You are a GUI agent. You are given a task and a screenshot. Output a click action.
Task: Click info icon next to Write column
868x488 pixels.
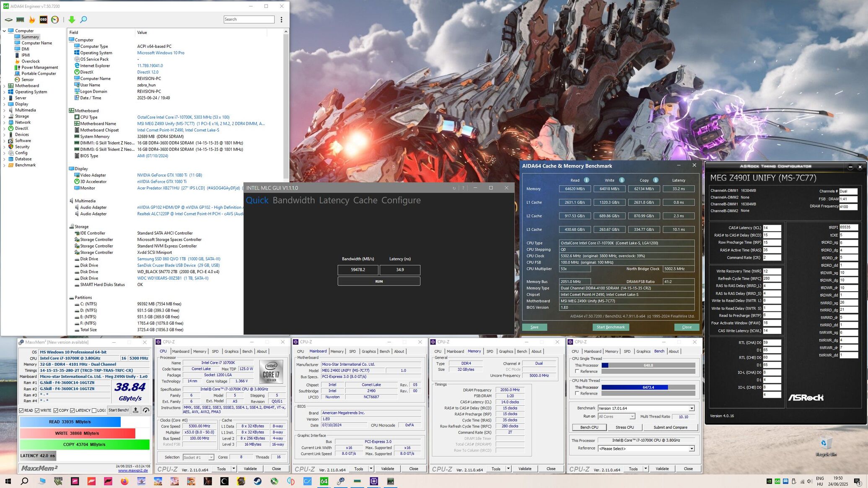point(622,180)
